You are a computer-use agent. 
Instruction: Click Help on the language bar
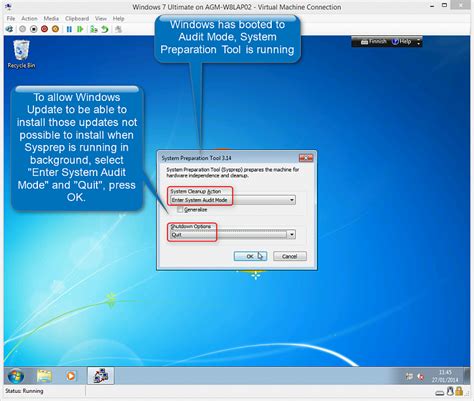tap(401, 42)
